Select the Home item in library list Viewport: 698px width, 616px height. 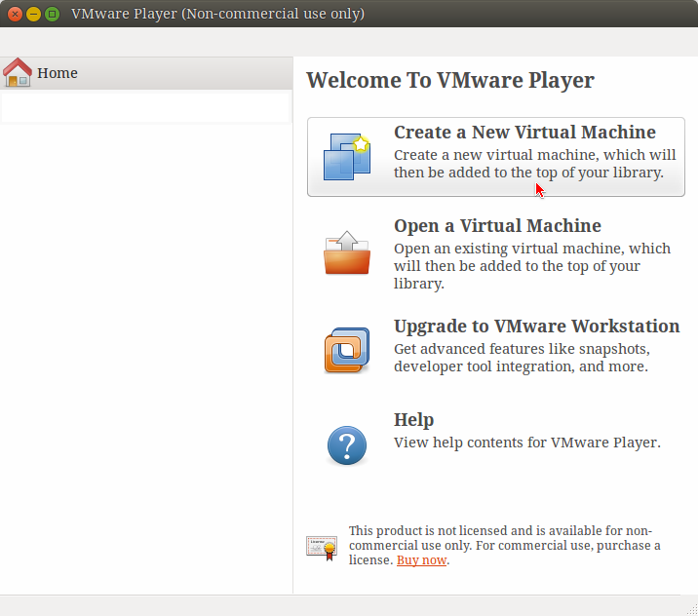pos(146,73)
